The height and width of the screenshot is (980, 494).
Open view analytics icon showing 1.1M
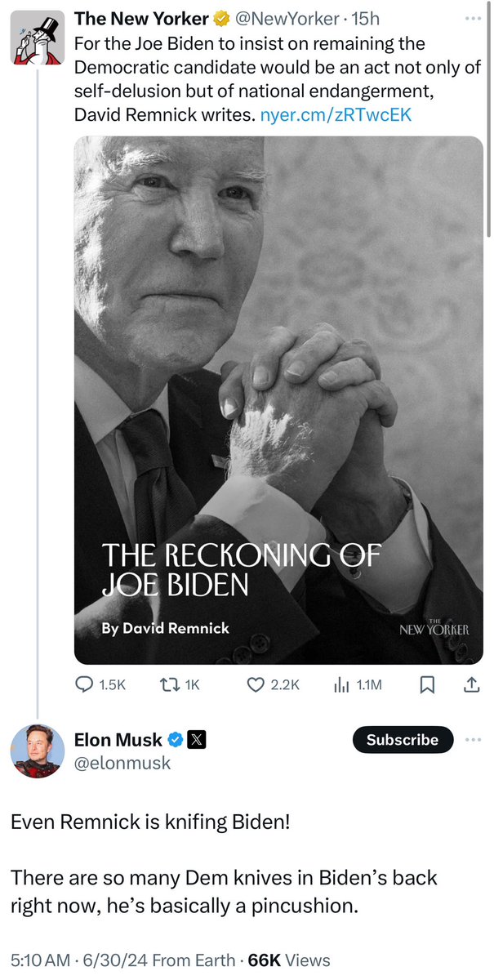click(341, 686)
